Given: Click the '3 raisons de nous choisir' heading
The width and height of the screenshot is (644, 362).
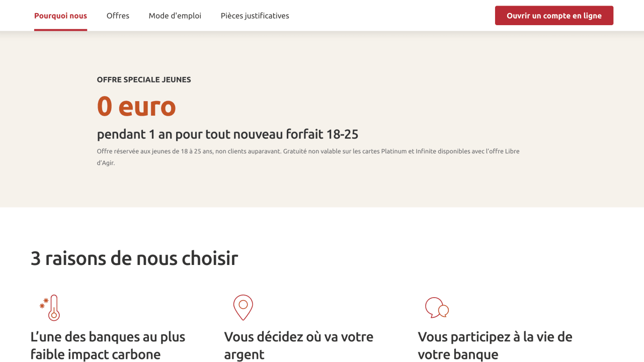Looking at the screenshot, I should (134, 258).
